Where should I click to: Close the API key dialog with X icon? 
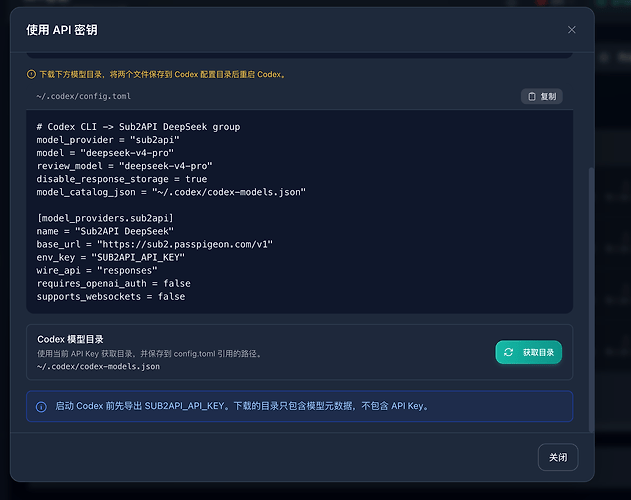(x=571, y=30)
